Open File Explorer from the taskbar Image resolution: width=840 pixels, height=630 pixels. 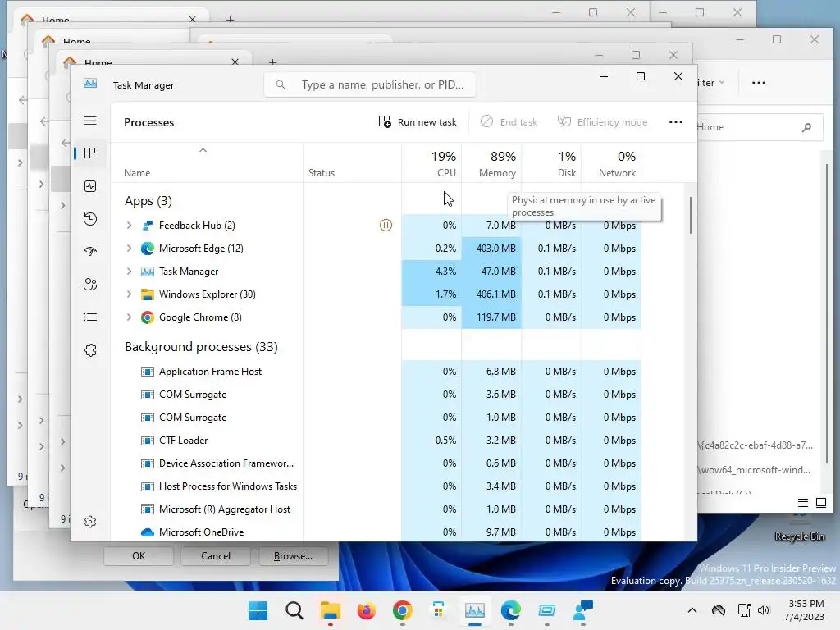pos(331,610)
